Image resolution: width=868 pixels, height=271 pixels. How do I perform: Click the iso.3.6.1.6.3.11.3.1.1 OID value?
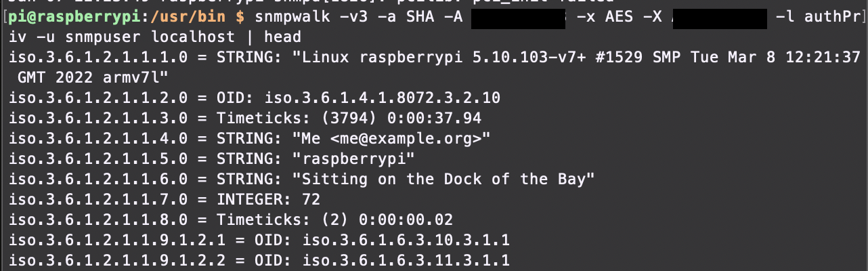coord(406,261)
